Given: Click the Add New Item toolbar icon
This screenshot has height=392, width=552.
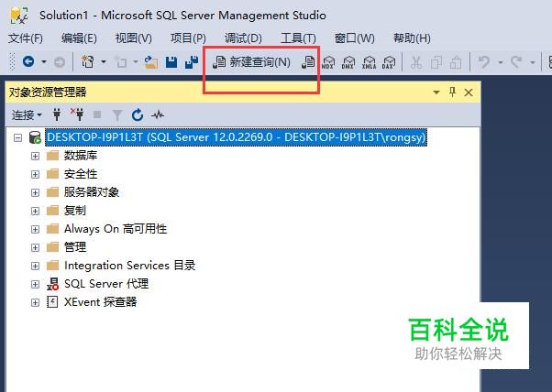Looking at the screenshot, I should (x=121, y=62).
